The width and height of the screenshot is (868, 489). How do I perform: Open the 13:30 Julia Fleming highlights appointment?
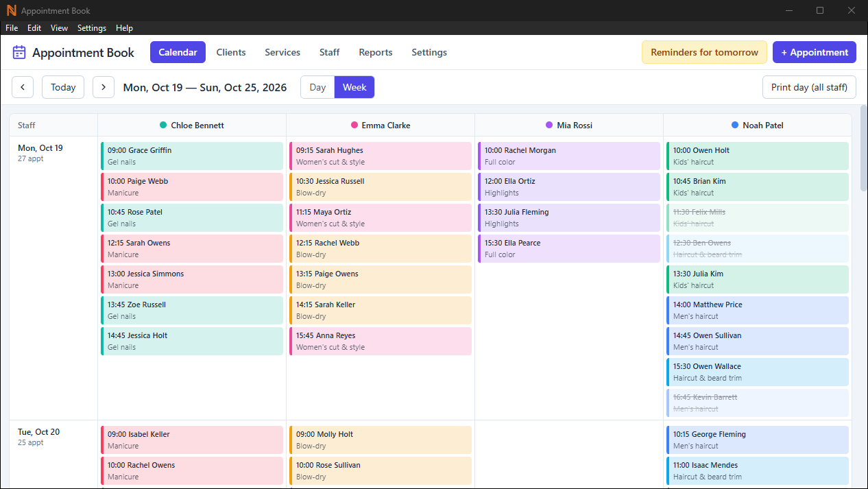569,217
